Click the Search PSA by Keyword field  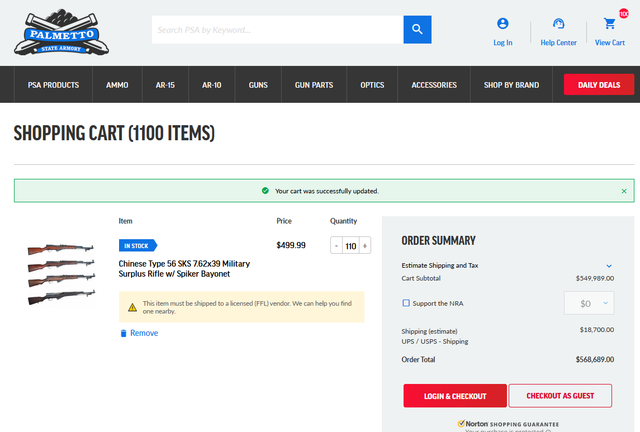click(278, 29)
